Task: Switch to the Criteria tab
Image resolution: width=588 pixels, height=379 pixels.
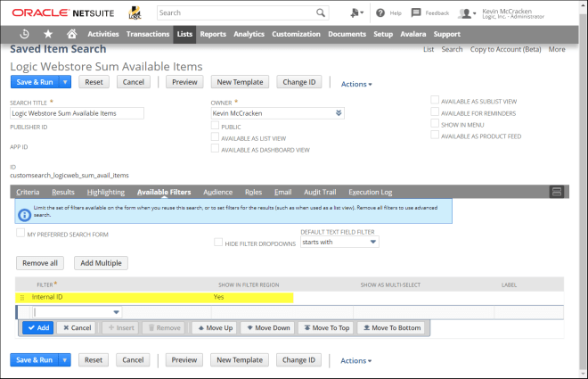Action: pyautogui.click(x=28, y=192)
